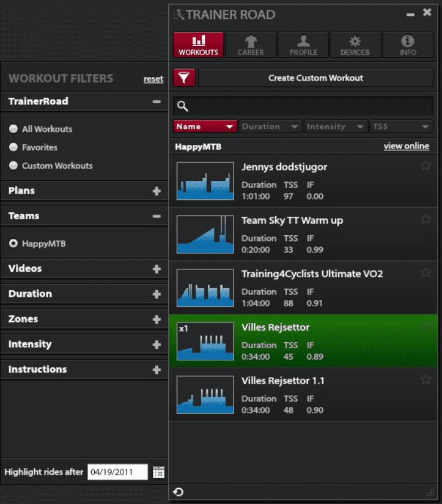Image resolution: width=442 pixels, height=504 pixels.
Task: Expand the Duration filter section
Action: 157,294
